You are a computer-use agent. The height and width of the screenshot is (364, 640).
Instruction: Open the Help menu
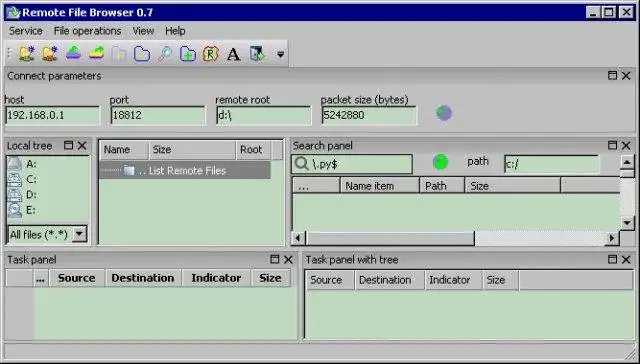point(175,31)
